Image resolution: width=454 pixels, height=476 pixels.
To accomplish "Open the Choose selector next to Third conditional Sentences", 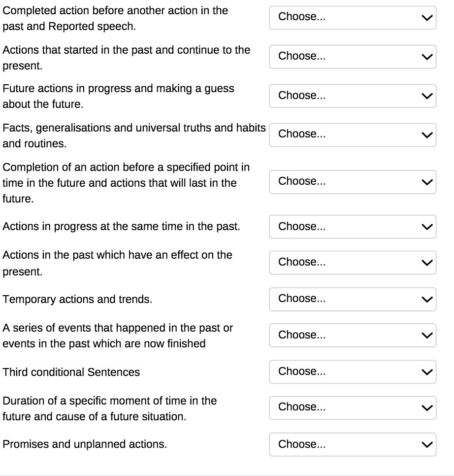I will click(352, 372).
